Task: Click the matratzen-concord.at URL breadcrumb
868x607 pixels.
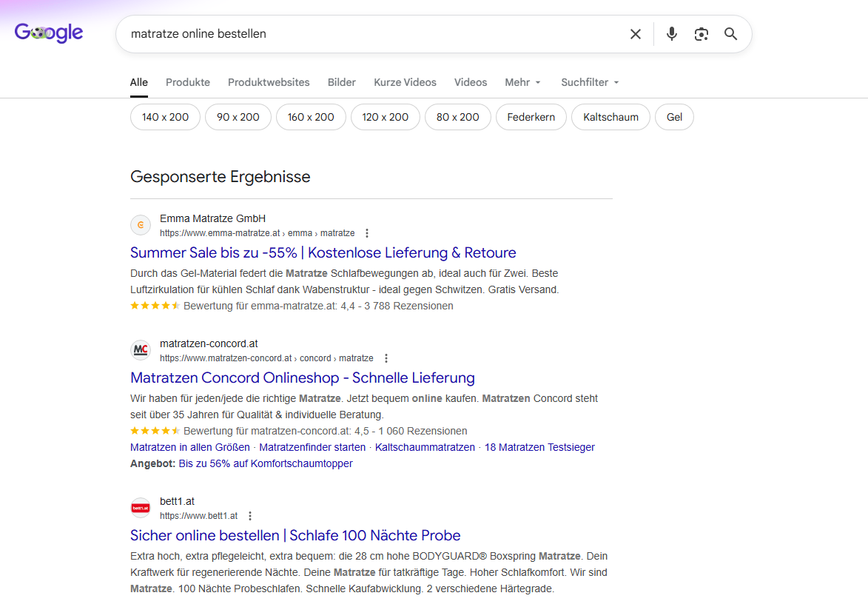Action: [x=267, y=358]
